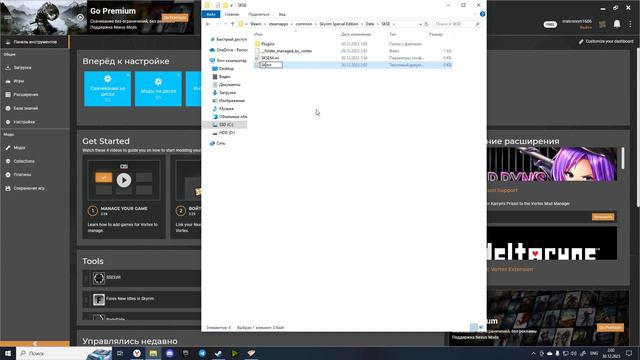
Task: Open the Vortex notifications bell
Action: pos(617,24)
